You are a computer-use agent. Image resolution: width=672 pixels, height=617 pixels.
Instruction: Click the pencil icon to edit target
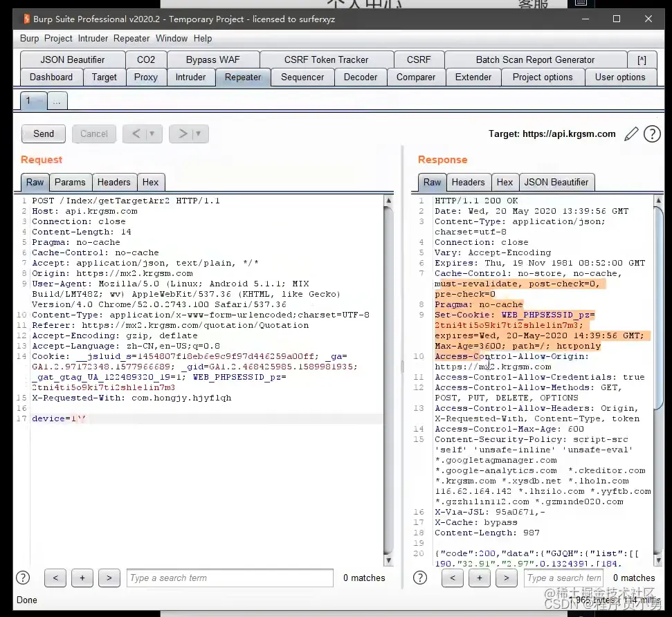click(631, 134)
